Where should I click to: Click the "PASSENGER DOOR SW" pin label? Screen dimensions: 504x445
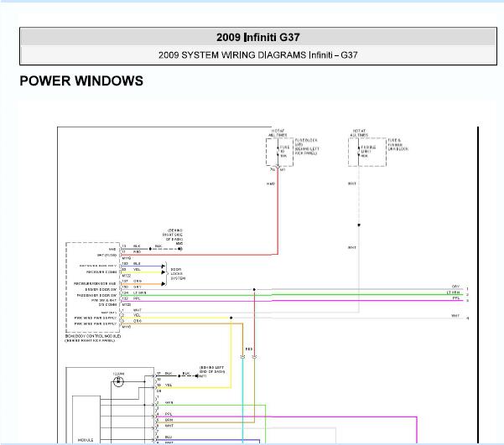point(96,295)
